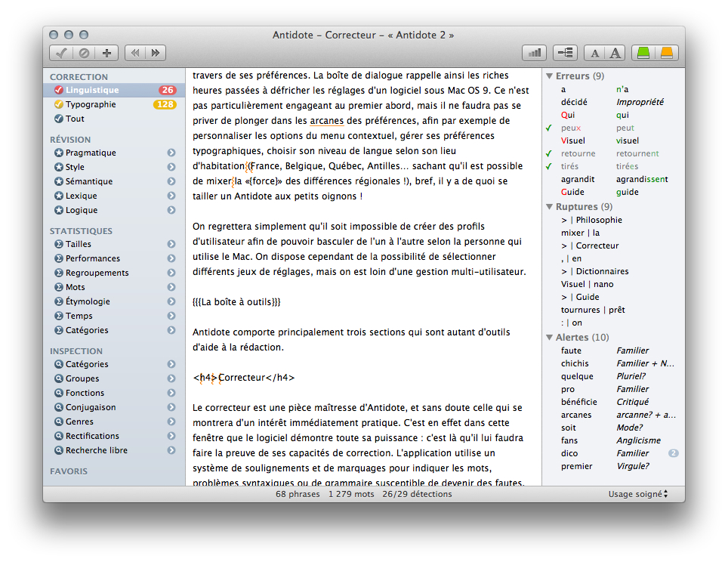Select the Visuel visuel error row
The height and width of the screenshot is (562, 728).
pyautogui.click(x=614, y=140)
